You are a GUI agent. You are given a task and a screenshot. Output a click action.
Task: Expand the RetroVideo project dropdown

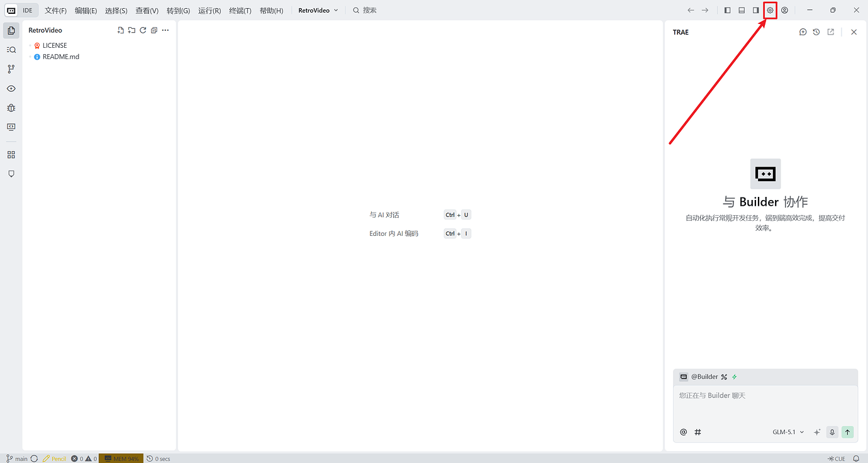318,10
